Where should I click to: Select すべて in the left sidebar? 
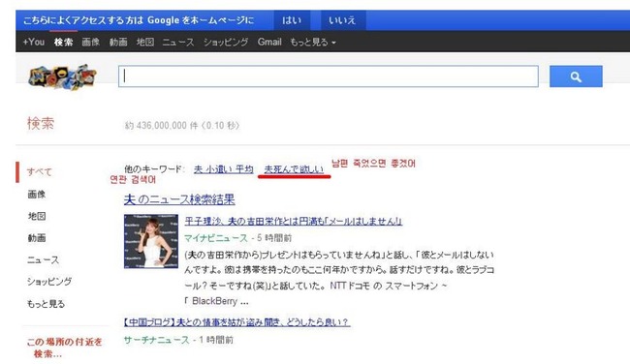click(40, 171)
